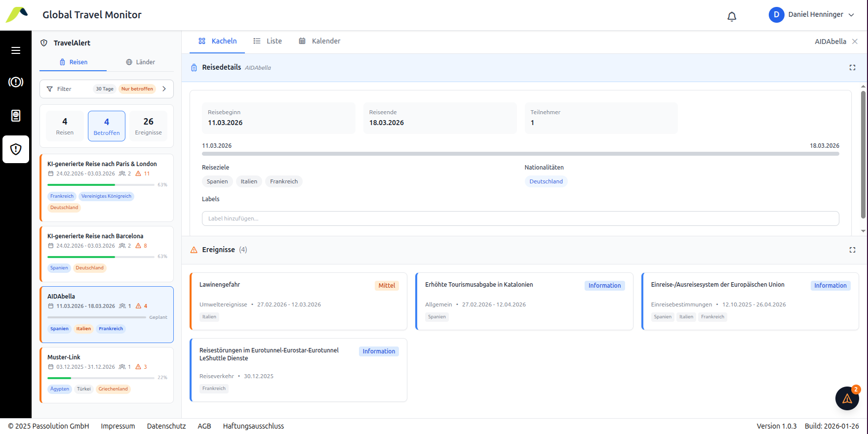Viewport: 868px width, 434px height.
Task: Open Daniel Henninger user dropdown
Action: 811,15
